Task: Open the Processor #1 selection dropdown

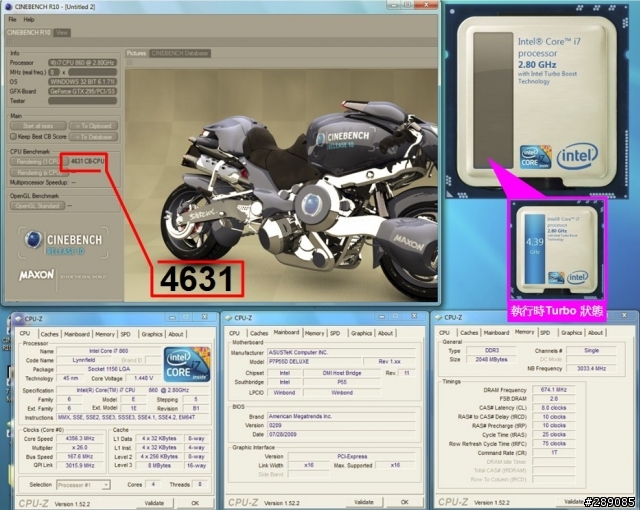Action: [x=83, y=485]
